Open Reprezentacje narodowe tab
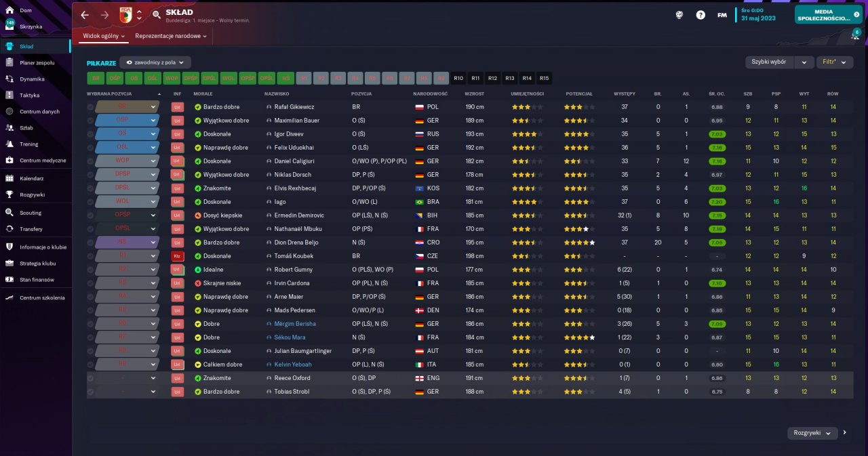This screenshot has height=456, width=868. pos(170,36)
